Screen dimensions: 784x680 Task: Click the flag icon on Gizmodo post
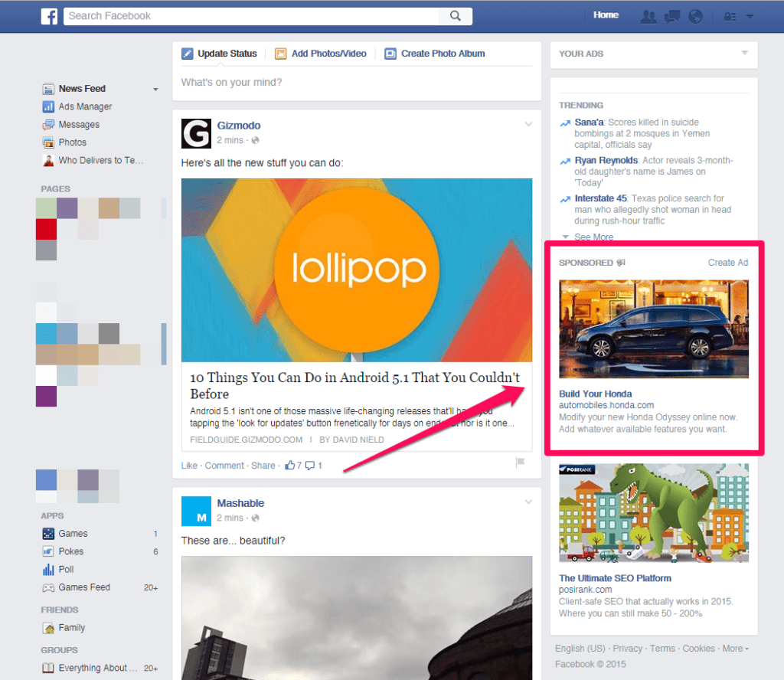520,463
